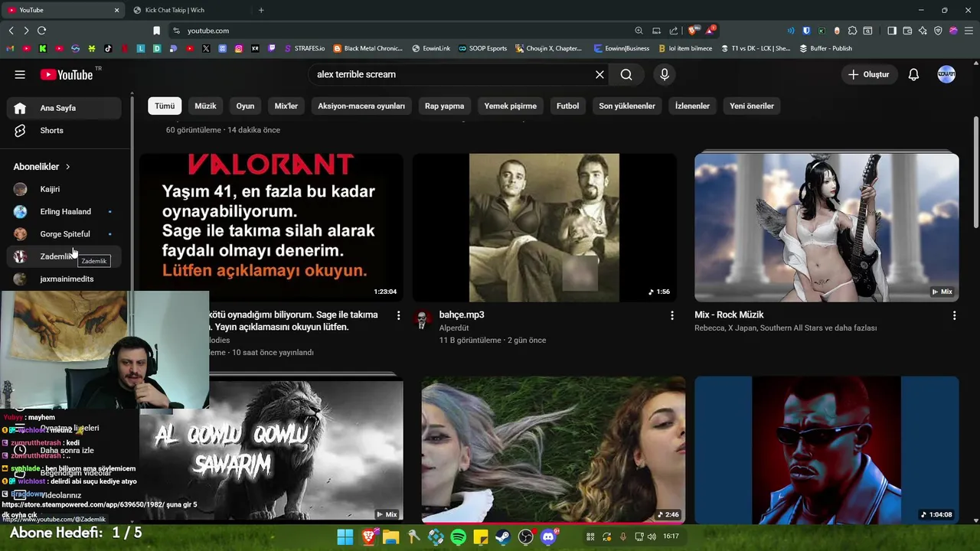The width and height of the screenshot is (980, 551).
Task: Open the bahçe.mp3 video title
Action: [462, 315]
